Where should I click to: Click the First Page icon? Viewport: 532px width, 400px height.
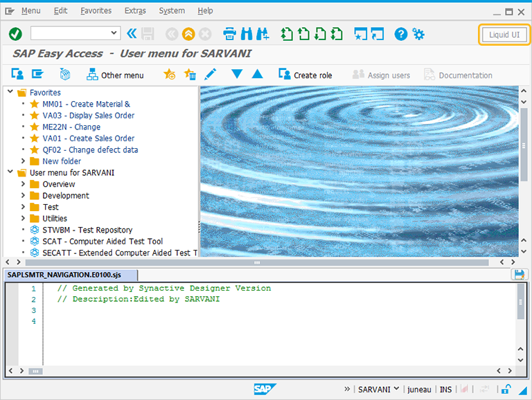(287, 34)
